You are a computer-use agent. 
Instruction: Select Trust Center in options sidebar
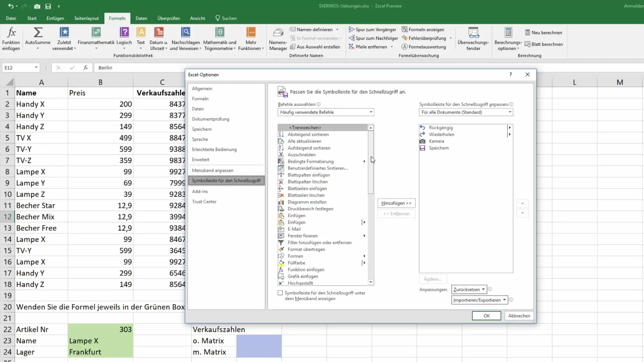coord(226,201)
